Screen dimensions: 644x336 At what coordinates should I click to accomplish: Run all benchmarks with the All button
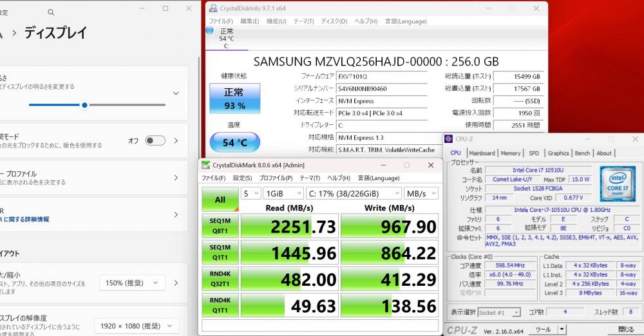click(x=220, y=200)
